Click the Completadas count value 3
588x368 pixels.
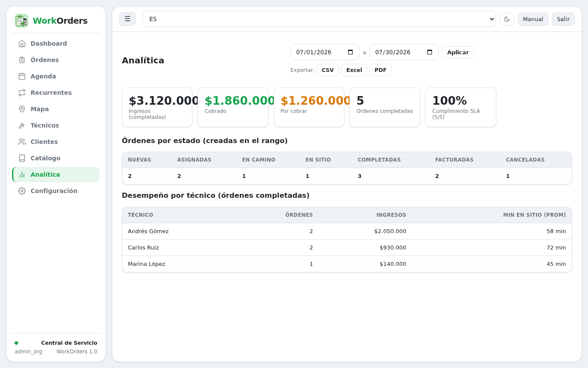click(x=359, y=176)
